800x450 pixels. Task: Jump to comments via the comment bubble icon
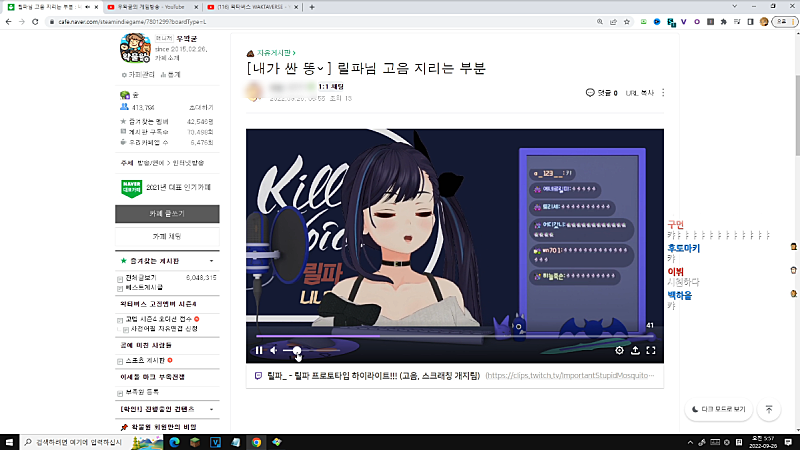coord(590,92)
